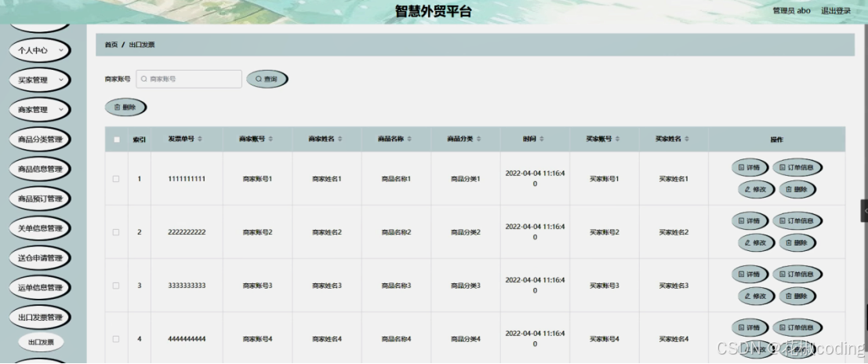Sort by 商品名称 column arrows

[409, 139]
